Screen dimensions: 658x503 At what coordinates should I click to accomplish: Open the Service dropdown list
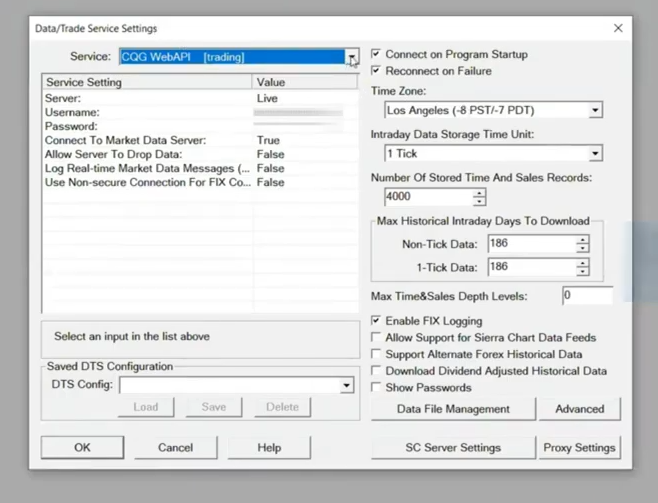point(352,58)
